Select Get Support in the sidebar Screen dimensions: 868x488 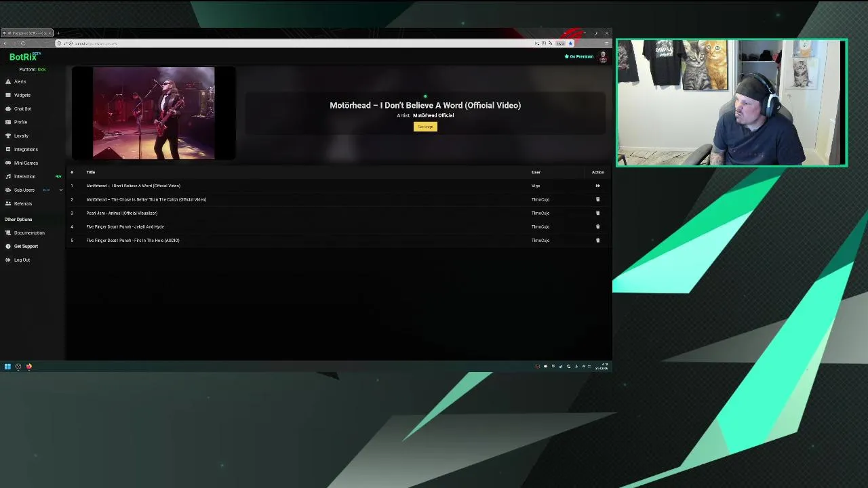[x=26, y=246]
